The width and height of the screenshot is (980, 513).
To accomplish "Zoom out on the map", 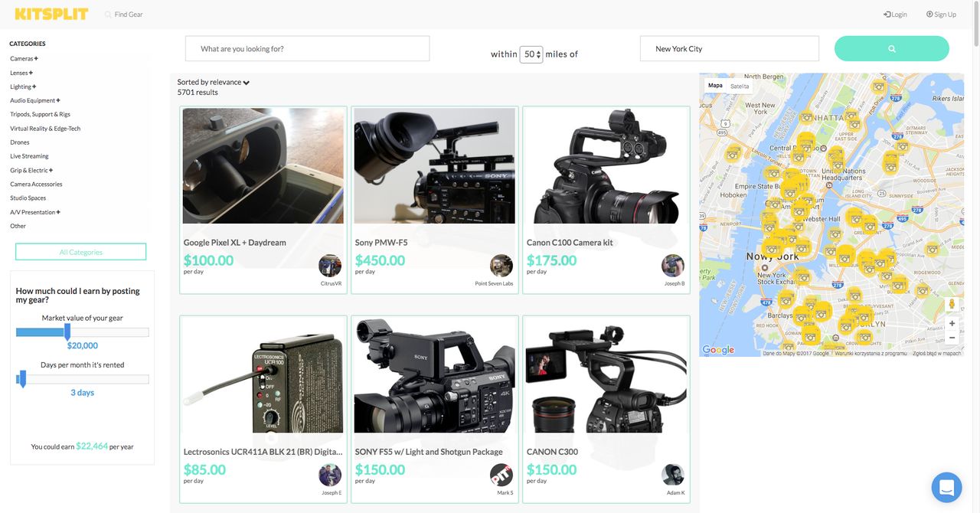I will click(952, 338).
